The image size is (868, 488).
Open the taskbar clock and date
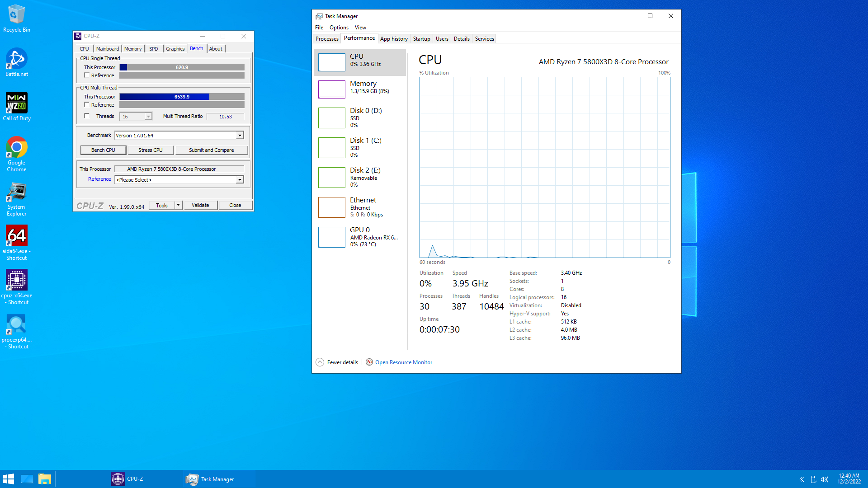[849, 479]
